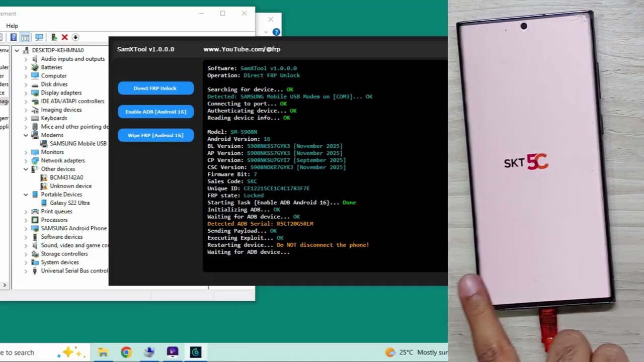Click the Batteries category icon
The image size is (644, 362).
point(35,67)
